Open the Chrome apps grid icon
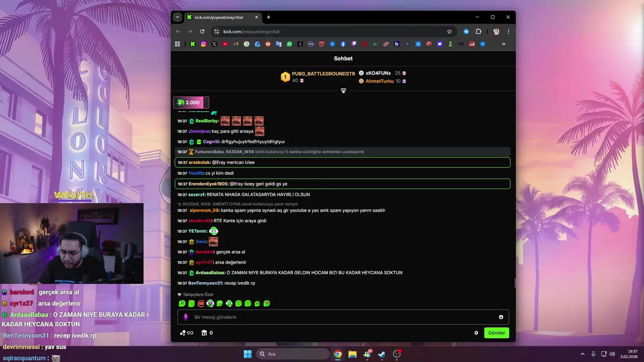 coord(178,44)
